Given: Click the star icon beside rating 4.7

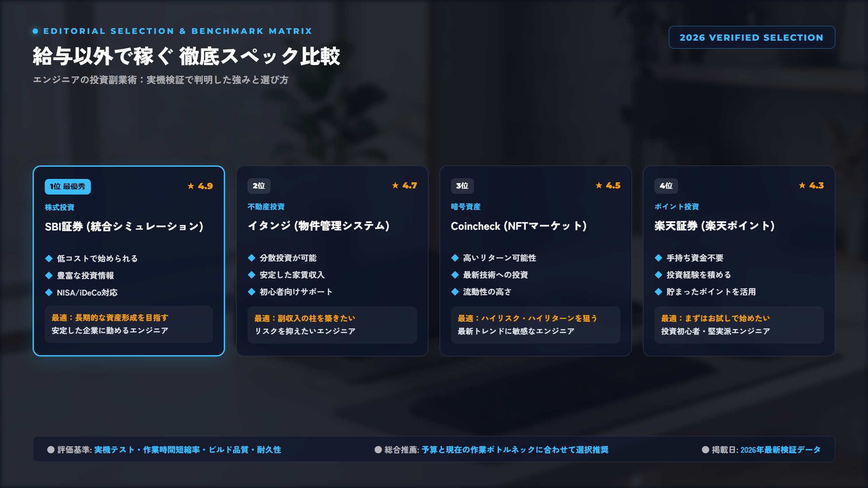Looking at the screenshot, I should click(x=395, y=185).
